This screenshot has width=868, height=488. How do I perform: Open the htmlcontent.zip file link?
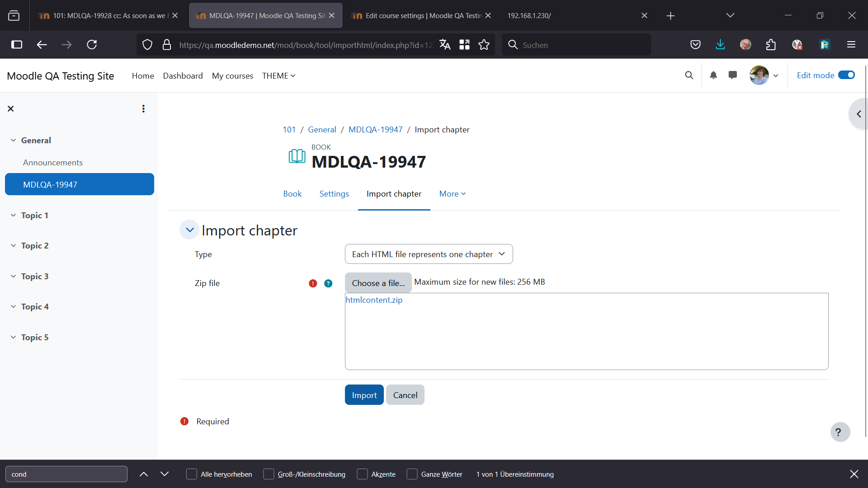tap(374, 300)
